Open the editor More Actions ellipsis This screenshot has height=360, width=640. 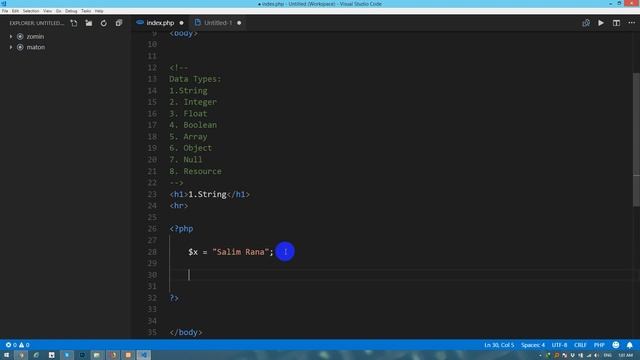[x=631, y=23]
